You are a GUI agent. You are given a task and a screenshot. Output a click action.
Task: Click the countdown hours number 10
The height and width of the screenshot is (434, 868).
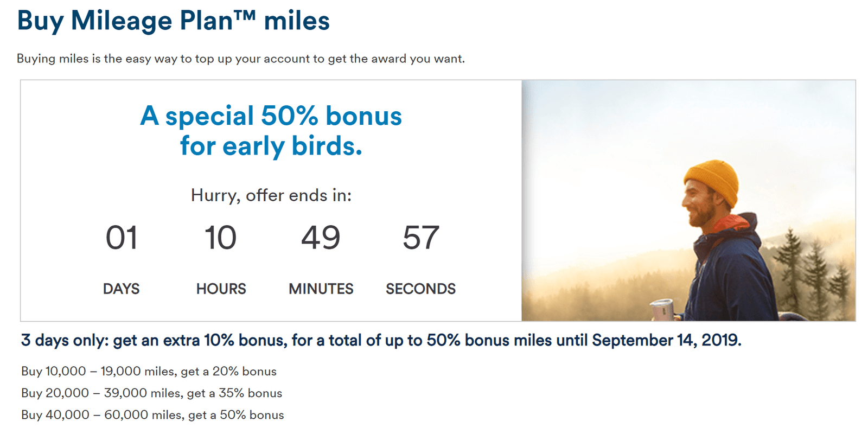point(221,238)
